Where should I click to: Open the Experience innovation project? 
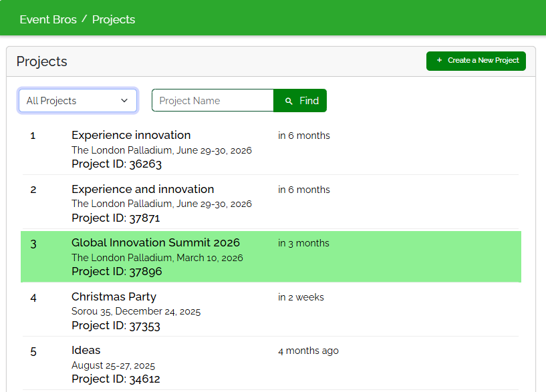tap(131, 136)
